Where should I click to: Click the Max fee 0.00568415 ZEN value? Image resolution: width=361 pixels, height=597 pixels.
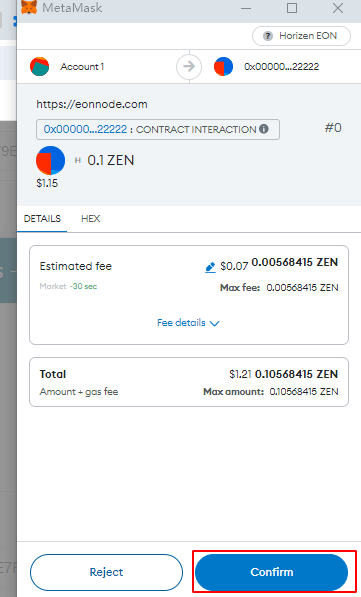302,287
